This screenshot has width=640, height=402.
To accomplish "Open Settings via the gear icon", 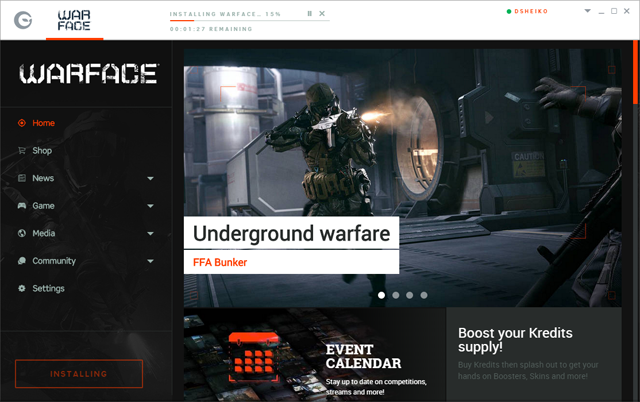I will point(22,289).
